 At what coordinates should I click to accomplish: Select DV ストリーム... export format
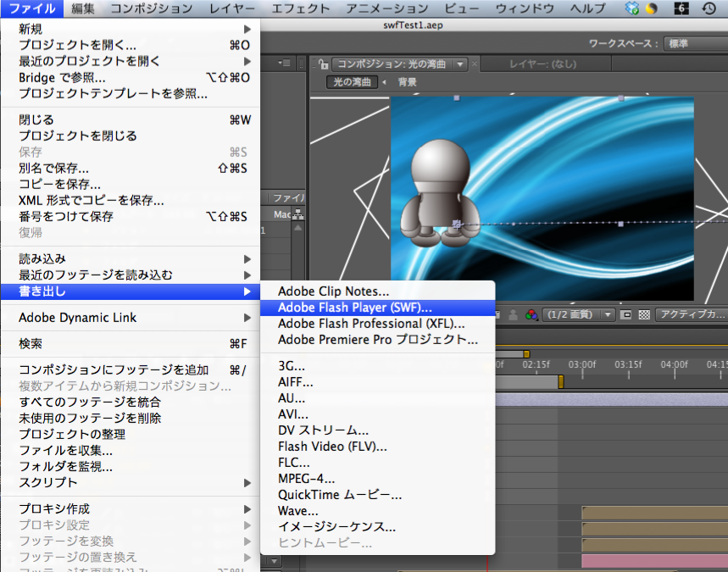point(377,430)
